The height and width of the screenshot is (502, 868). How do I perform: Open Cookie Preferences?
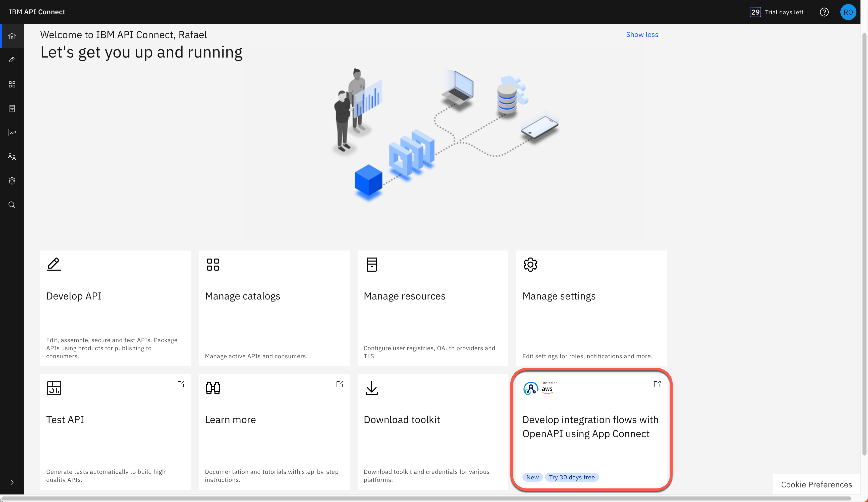(x=816, y=484)
